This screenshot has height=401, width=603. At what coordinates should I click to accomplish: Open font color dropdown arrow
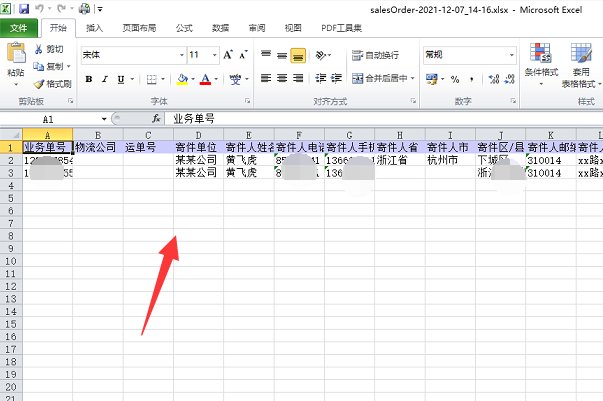coord(216,80)
